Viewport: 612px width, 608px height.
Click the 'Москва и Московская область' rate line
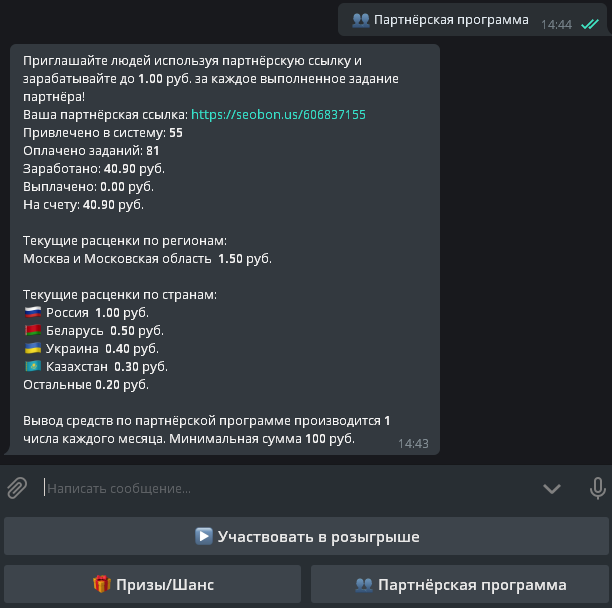pos(147,259)
